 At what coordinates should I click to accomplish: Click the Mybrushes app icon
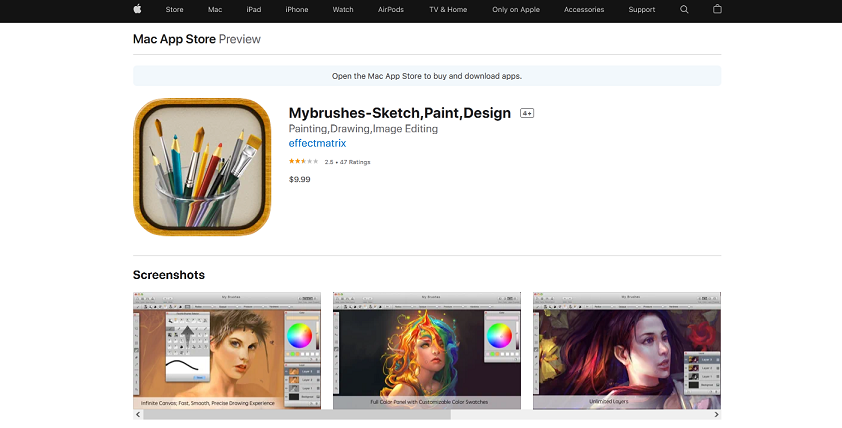click(x=202, y=166)
